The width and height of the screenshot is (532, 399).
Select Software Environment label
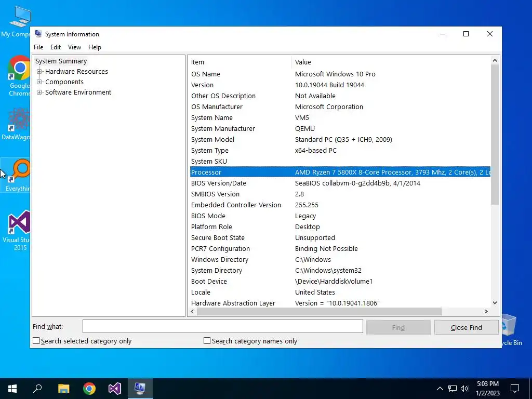coord(78,92)
